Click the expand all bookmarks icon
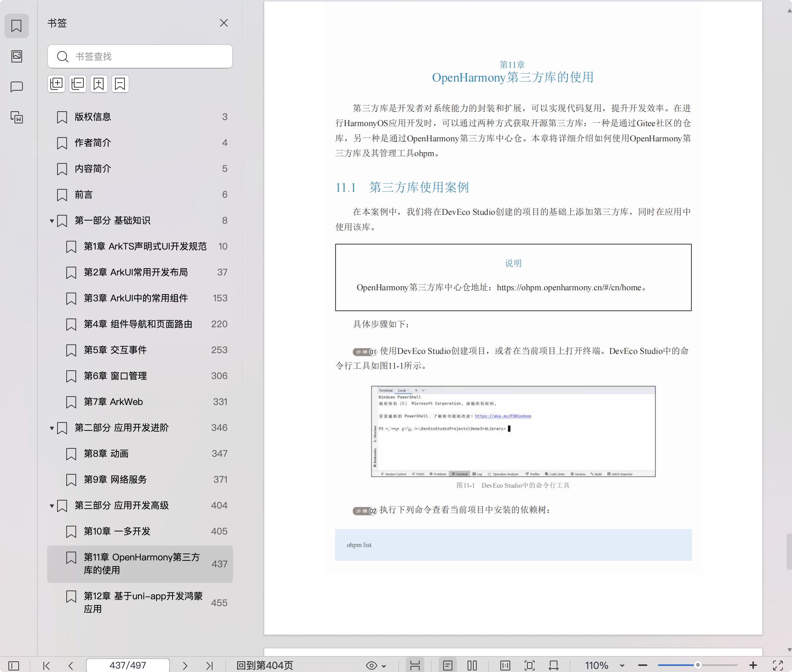 (x=56, y=84)
